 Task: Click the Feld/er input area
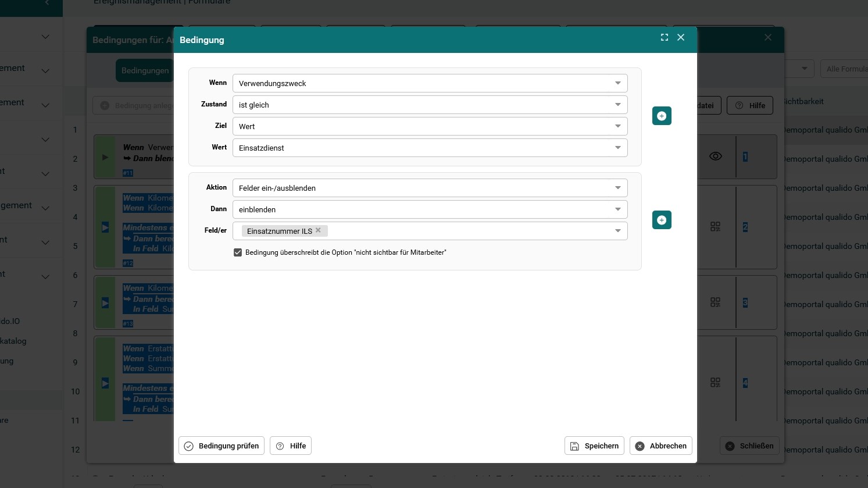click(x=430, y=231)
